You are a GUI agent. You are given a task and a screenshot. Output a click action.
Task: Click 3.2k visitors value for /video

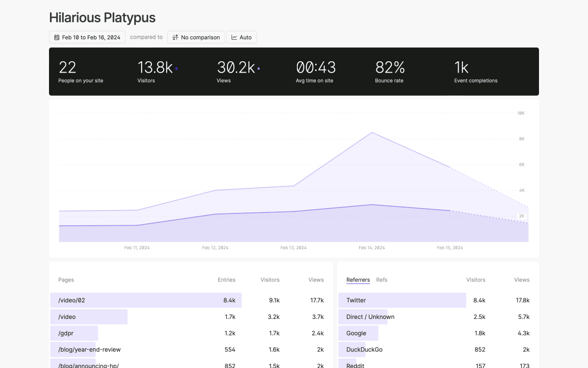[274, 317]
